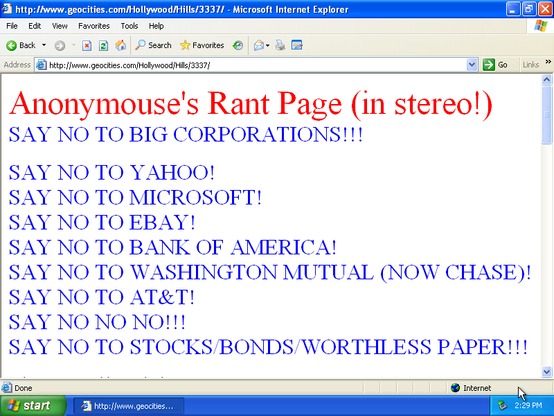This screenshot has height=416, width=554.
Task: Click the Mail envelope icon
Action: (x=258, y=45)
